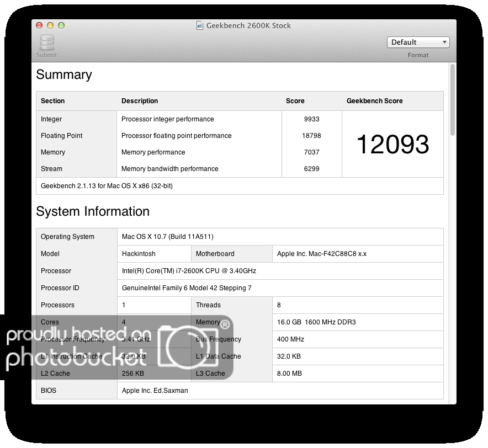Click 'Memory bandwidth performance' description
Image resolution: width=488 pixels, height=448 pixels.
pyautogui.click(x=169, y=169)
